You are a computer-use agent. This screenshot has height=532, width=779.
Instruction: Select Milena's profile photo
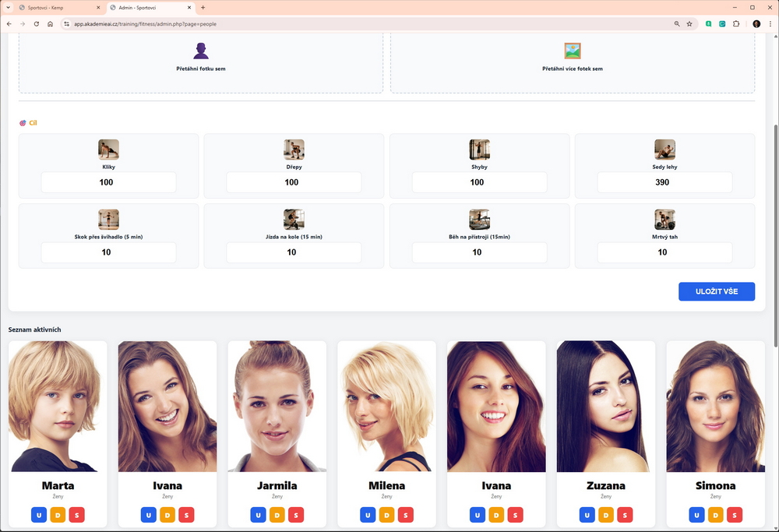tap(386, 406)
